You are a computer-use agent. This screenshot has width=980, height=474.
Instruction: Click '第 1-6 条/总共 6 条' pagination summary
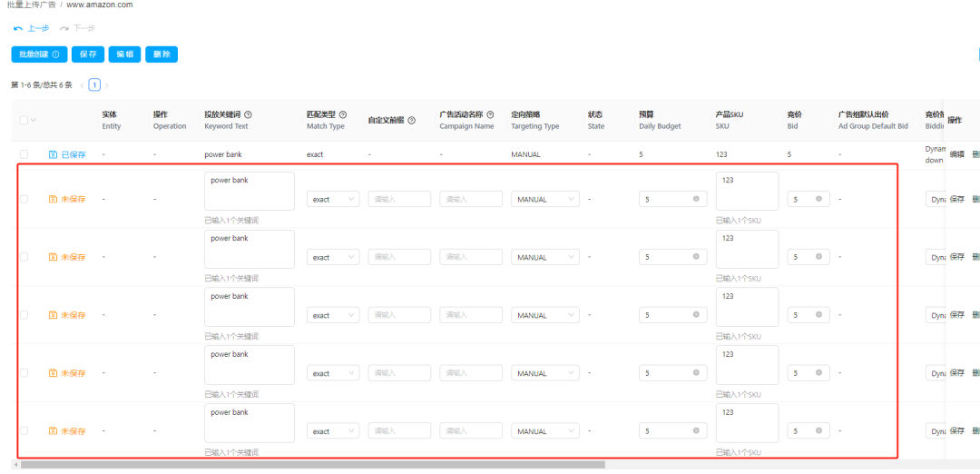pos(41,85)
